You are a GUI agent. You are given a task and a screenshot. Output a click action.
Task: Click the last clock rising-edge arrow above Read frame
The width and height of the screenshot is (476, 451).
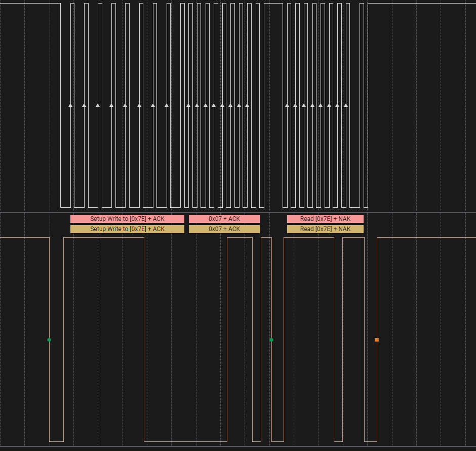pos(346,105)
